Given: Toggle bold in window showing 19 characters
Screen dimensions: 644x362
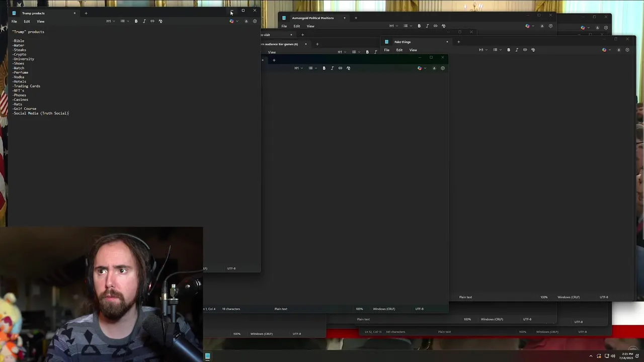Looking at the screenshot, I should pyautogui.click(x=324, y=68).
